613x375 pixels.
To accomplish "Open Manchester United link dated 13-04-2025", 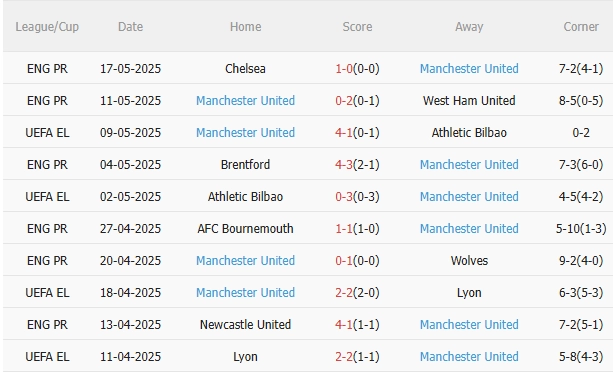I will click(469, 325).
